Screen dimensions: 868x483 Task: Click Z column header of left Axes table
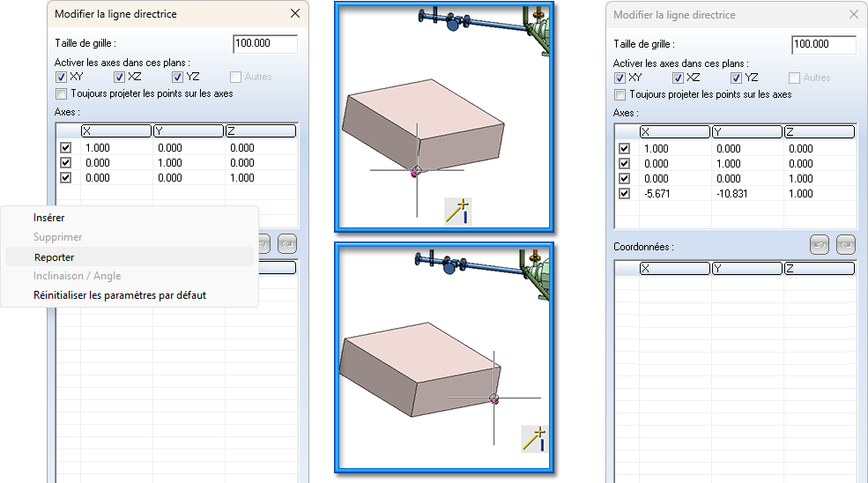(x=261, y=130)
